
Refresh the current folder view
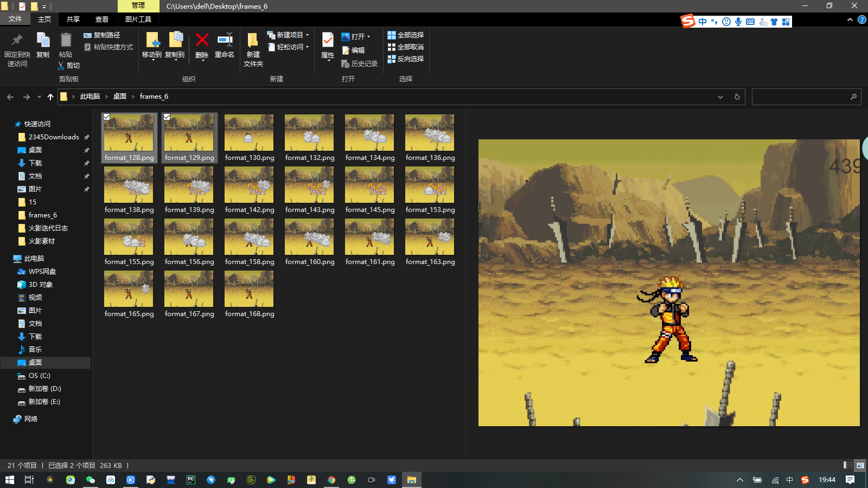(737, 97)
